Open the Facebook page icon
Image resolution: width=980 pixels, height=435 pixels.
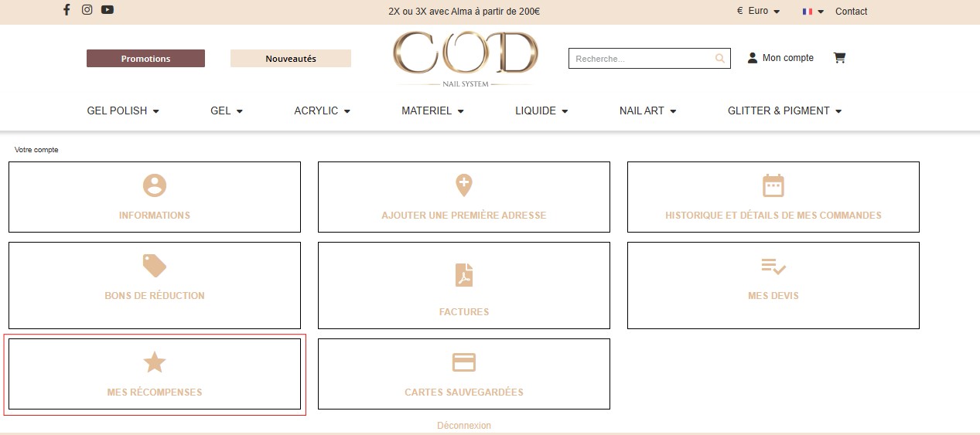click(x=67, y=10)
